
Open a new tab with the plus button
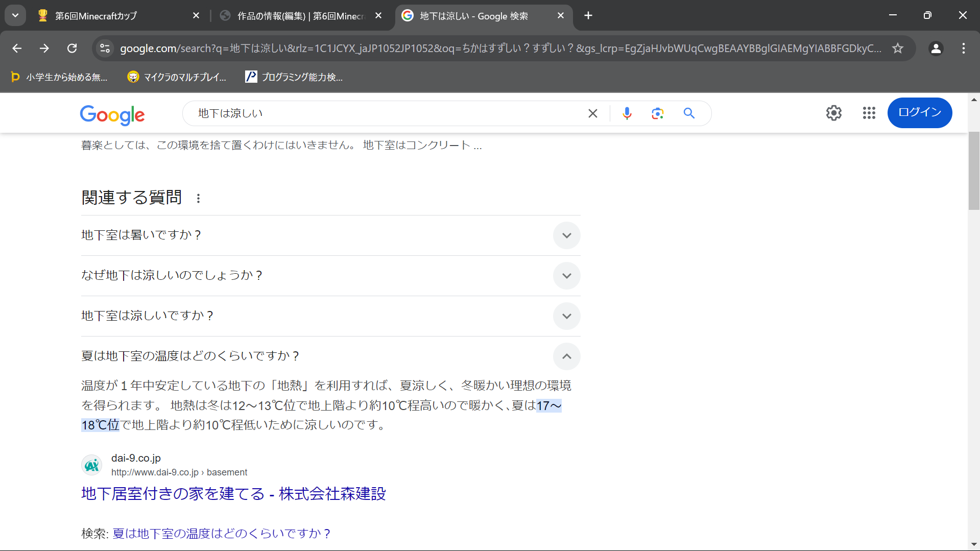click(x=588, y=16)
